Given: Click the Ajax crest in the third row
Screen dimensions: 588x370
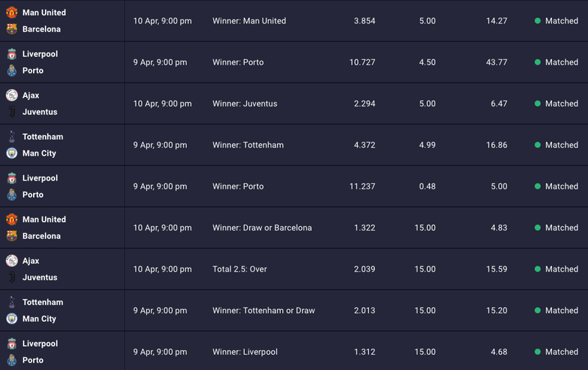Looking at the screenshot, I should click(x=12, y=95).
